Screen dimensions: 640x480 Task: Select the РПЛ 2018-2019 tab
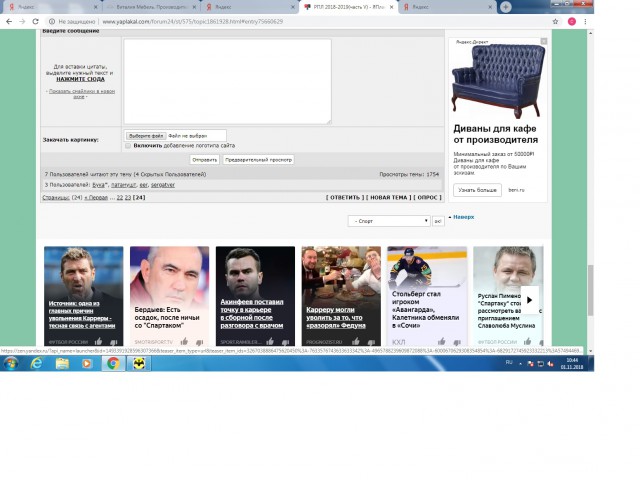tap(349, 7)
